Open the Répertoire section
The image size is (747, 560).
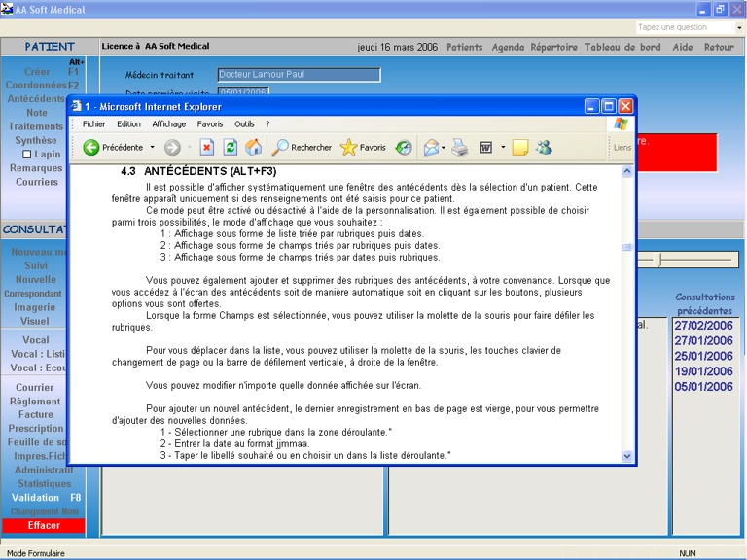[x=554, y=47]
